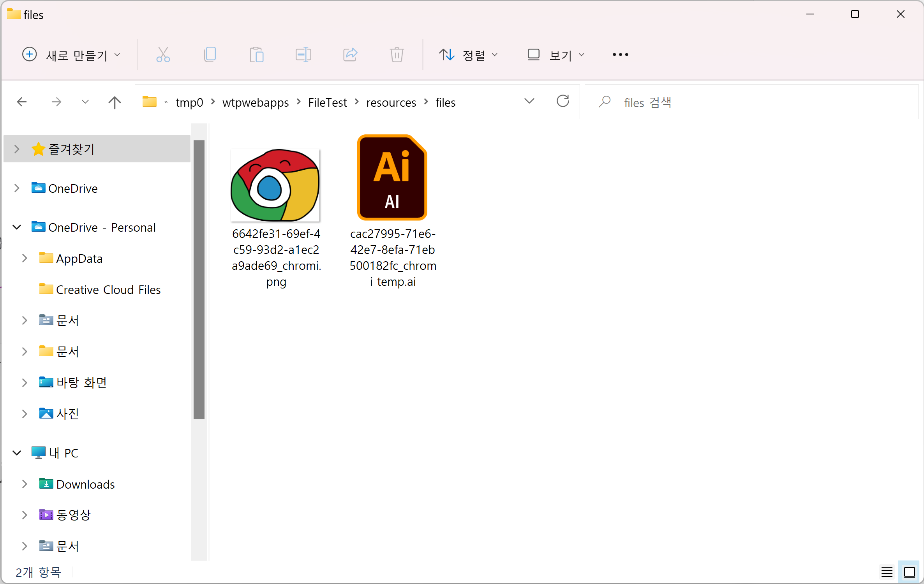The height and width of the screenshot is (584, 924).
Task: Click the Copy icon in toolbar
Action: pyautogui.click(x=210, y=55)
